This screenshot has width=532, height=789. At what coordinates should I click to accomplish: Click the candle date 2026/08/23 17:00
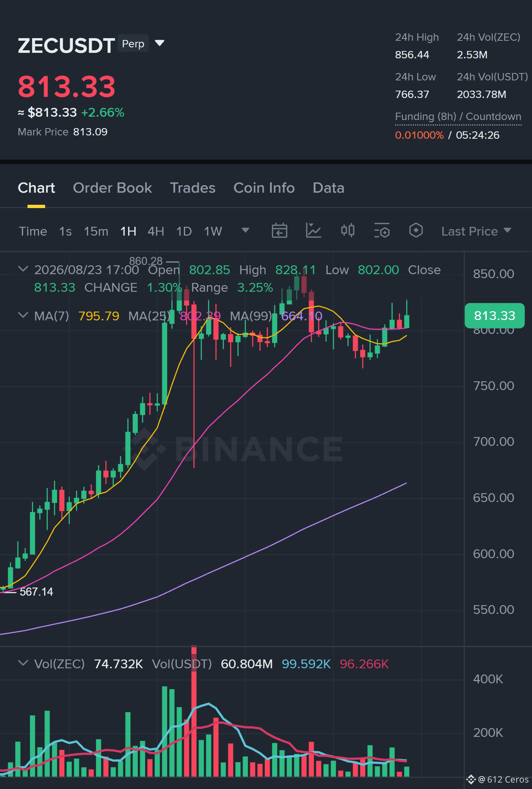pyautogui.click(x=87, y=270)
